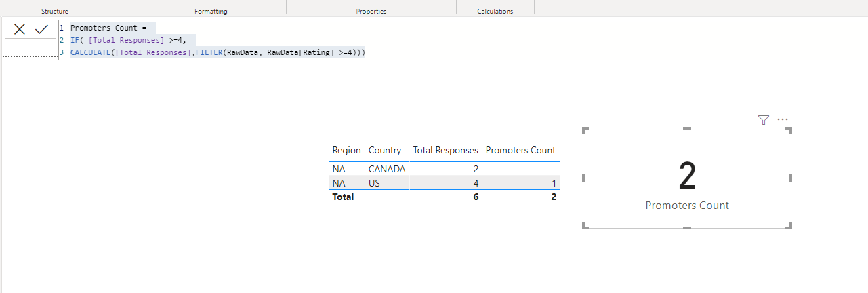Select the CANADA cell in the table
The image size is (868, 293).
tap(387, 169)
